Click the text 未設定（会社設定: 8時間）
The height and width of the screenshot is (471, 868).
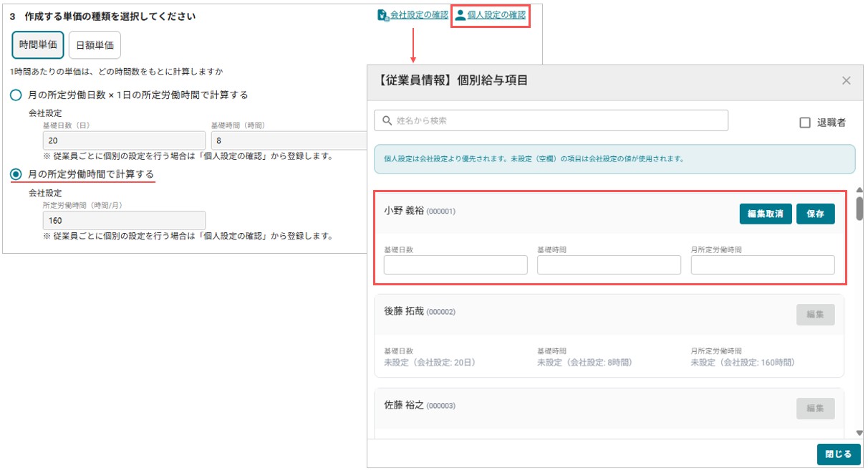click(585, 363)
